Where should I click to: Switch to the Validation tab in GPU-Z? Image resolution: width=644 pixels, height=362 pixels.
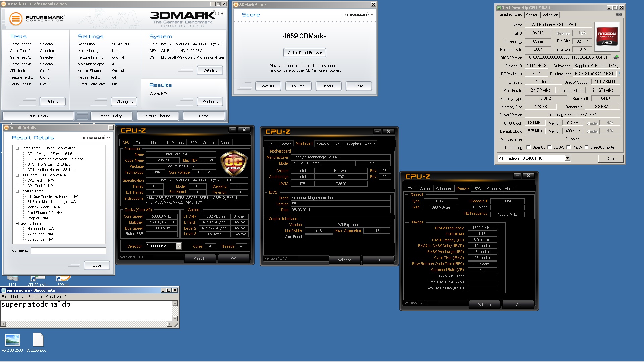coord(550,15)
